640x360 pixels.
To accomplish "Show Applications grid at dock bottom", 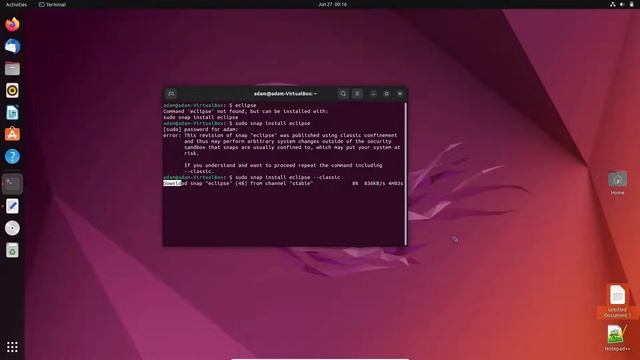I will click(12, 347).
